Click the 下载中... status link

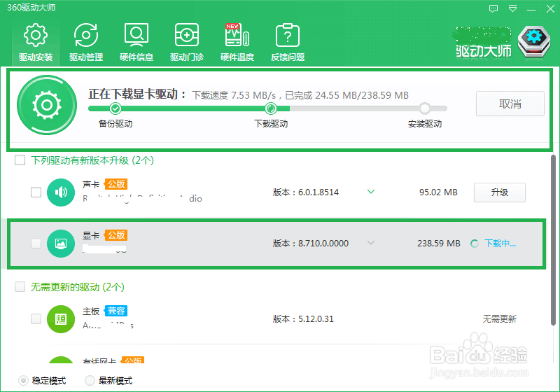[500, 244]
